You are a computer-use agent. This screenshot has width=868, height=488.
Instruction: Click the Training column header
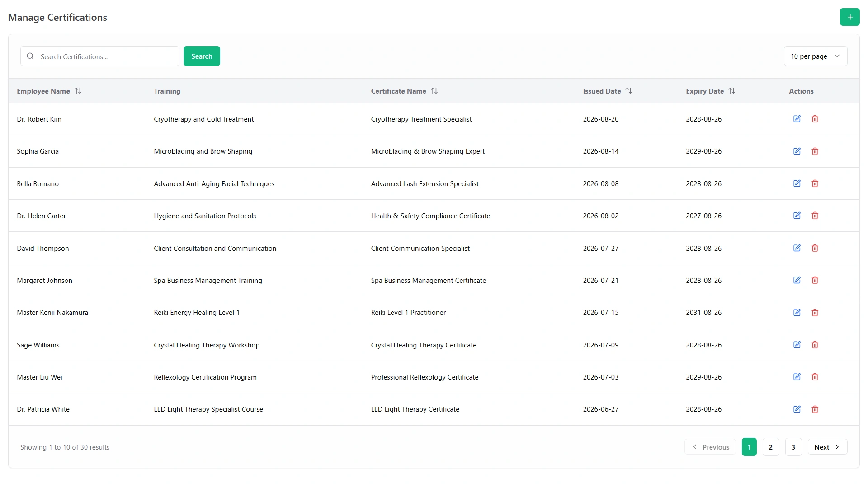pyautogui.click(x=167, y=91)
